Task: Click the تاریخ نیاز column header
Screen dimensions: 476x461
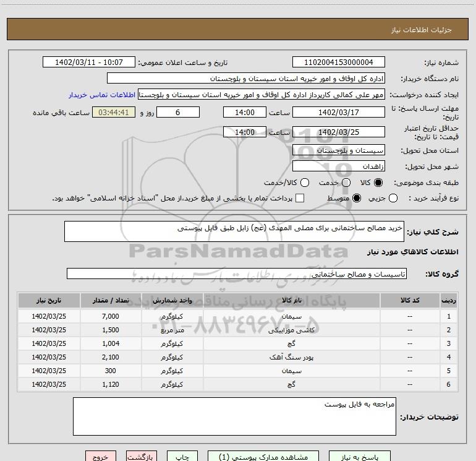Action: 49,301
